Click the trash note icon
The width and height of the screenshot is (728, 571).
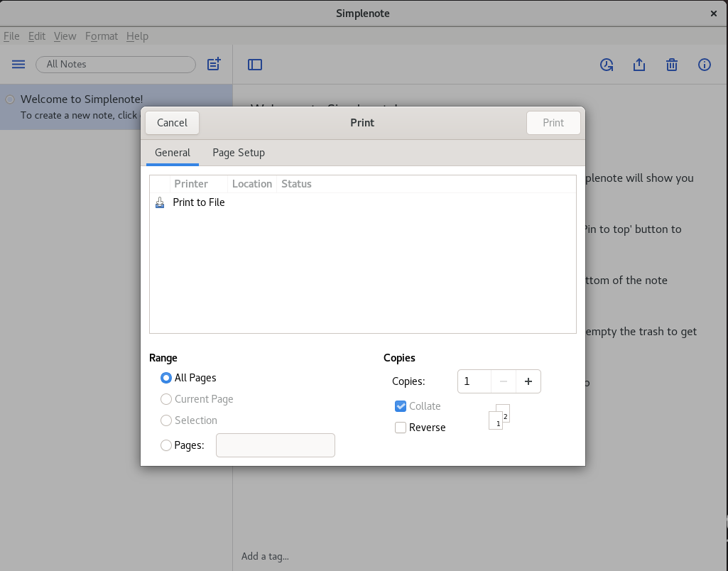click(672, 65)
